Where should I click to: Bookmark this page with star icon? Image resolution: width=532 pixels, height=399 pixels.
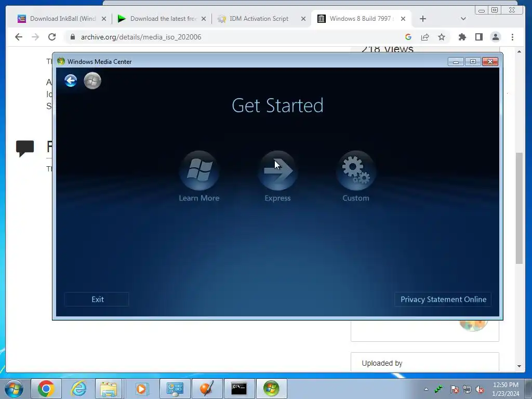(x=442, y=37)
